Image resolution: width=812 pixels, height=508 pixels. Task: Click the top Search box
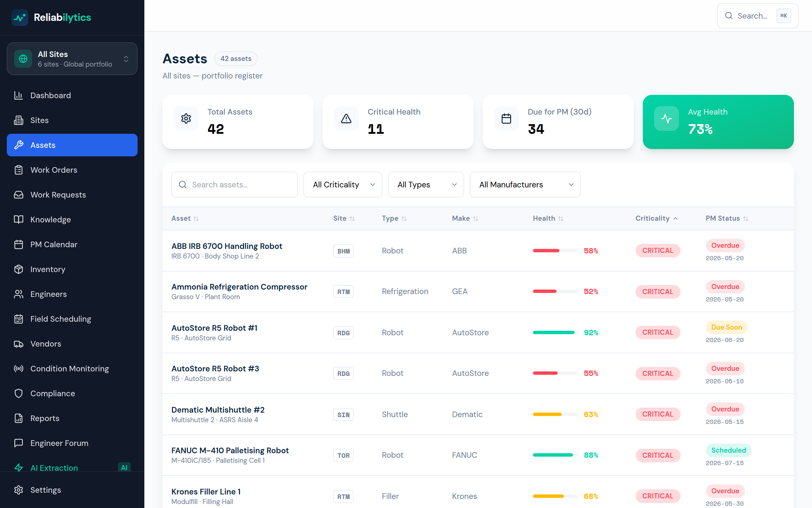point(758,16)
